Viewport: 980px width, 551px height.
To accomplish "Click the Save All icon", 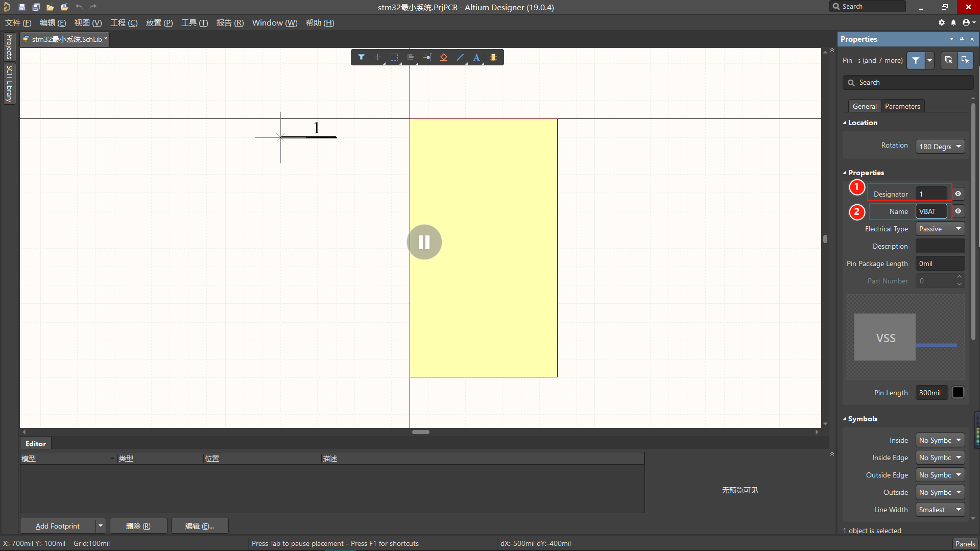I will pos(36,7).
